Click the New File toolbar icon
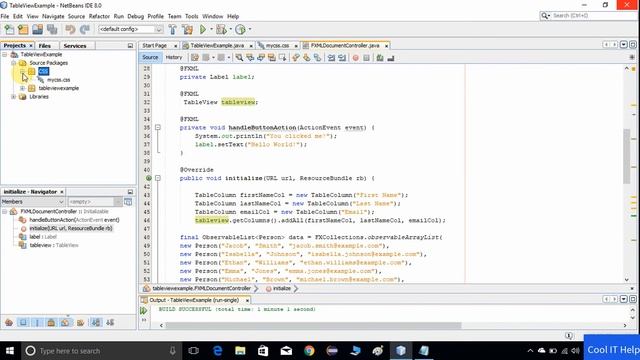This screenshot has height=360, width=640. (9, 29)
